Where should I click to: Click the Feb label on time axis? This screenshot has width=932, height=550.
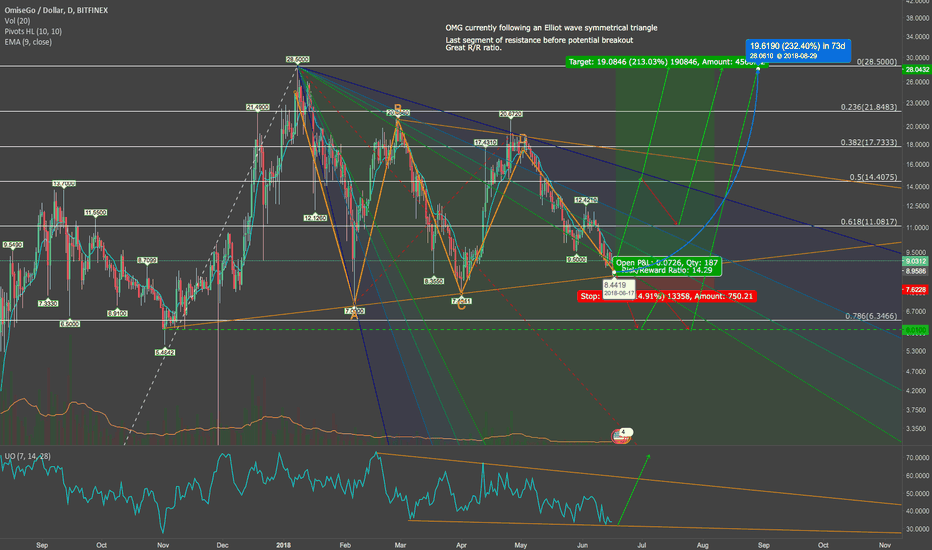(345, 545)
